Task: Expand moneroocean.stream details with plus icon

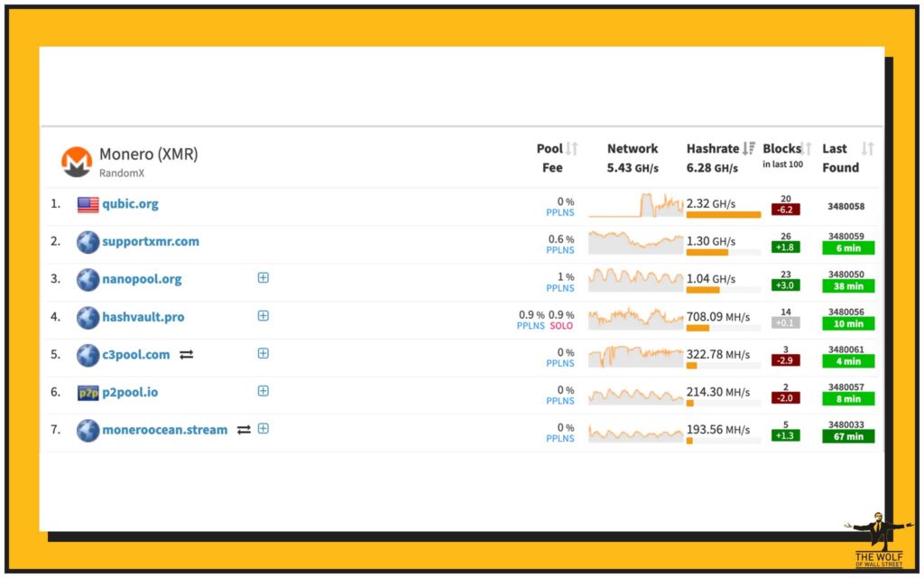Action: (263, 429)
